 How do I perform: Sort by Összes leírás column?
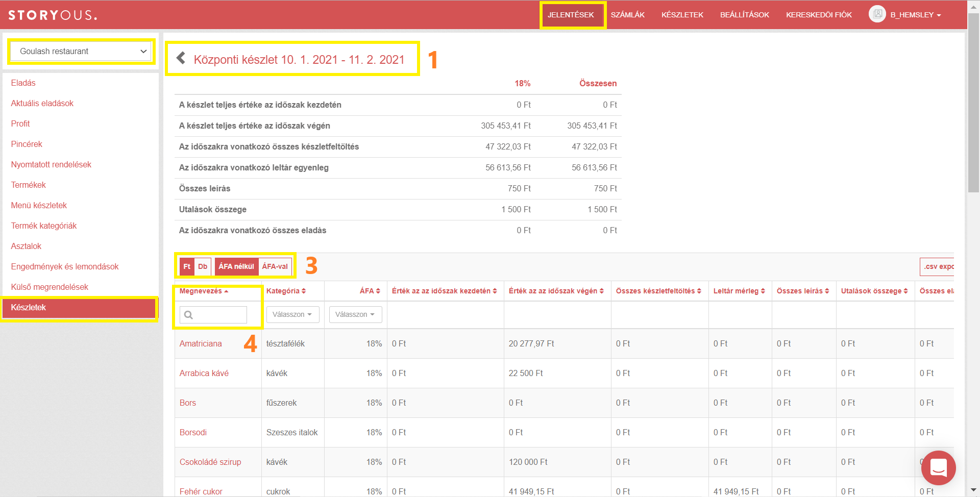[803, 291]
